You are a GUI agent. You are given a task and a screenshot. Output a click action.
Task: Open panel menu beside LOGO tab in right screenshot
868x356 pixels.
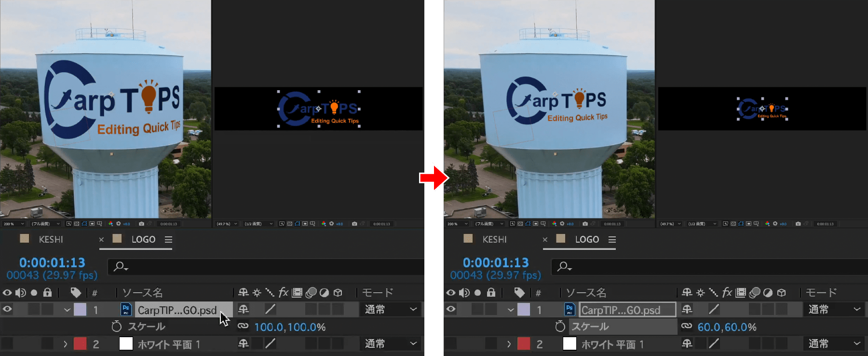point(612,239)
